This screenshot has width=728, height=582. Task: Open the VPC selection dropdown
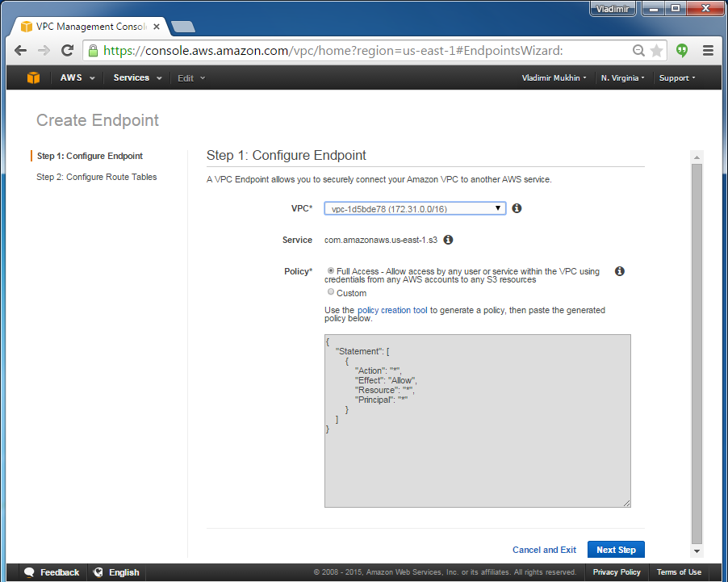pos(415,208)
